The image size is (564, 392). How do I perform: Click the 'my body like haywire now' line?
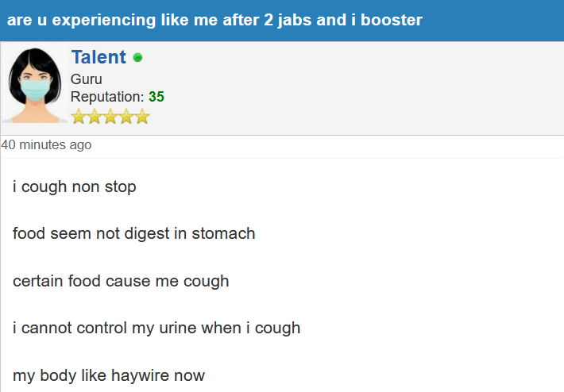tap(109, 375)
